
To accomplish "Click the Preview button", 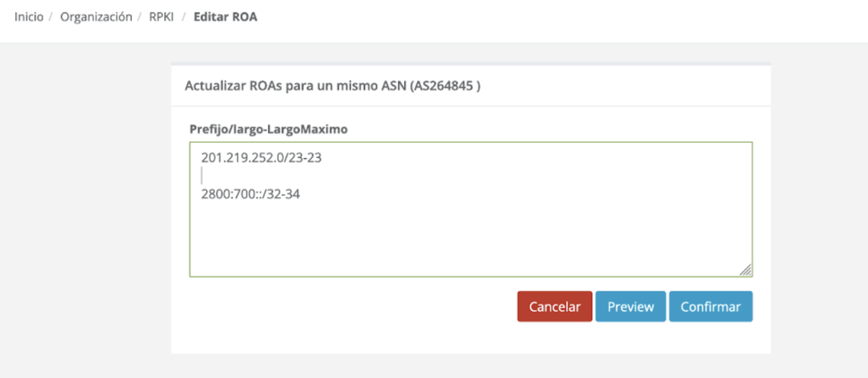I will click(630, 306).
